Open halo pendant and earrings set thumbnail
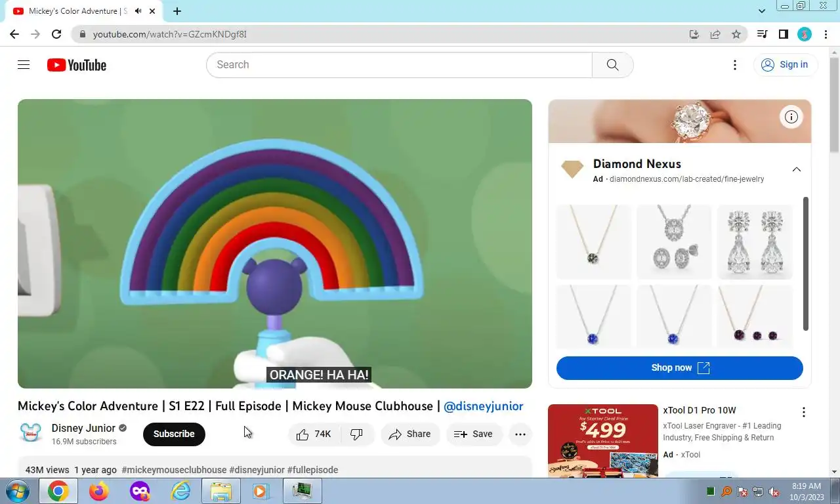The width and height of the screenshot is (840, 504). pos(674,241)
